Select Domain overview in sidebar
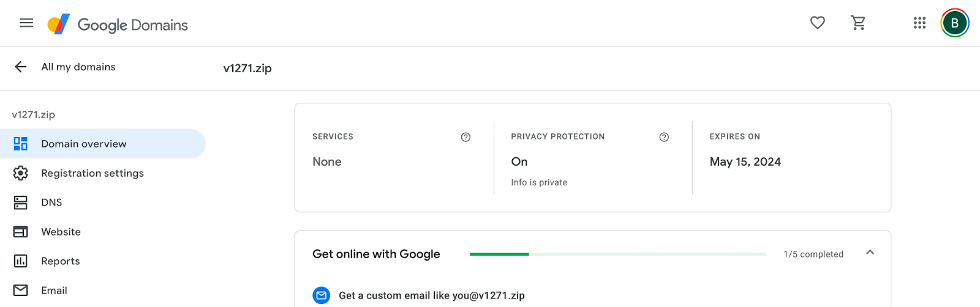This screenshot has width=980, height=307. click(x=84, y=144)
